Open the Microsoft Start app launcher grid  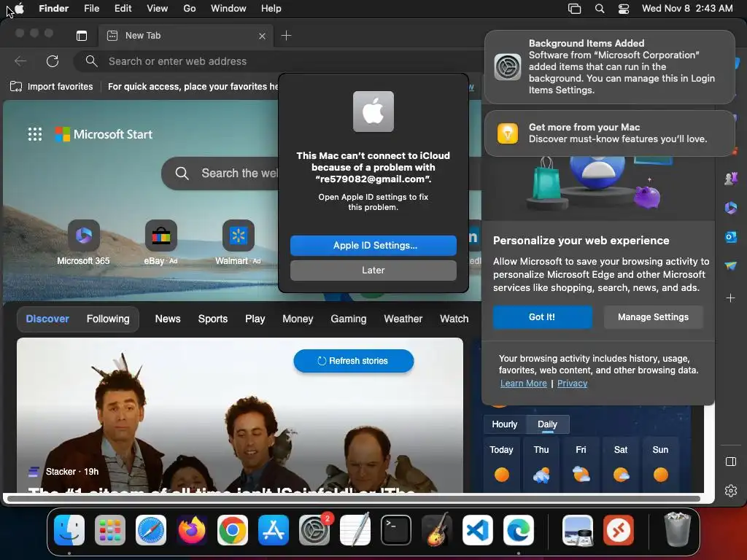[x=35, y=134]
